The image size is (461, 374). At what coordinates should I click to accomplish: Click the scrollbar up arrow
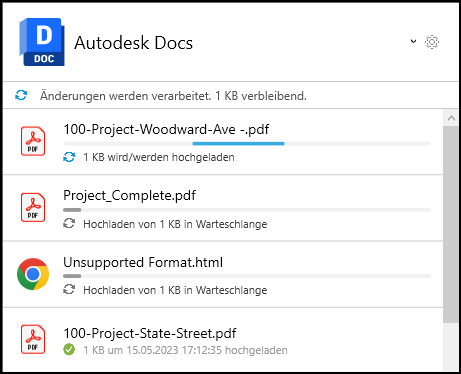tap(451, 118)
